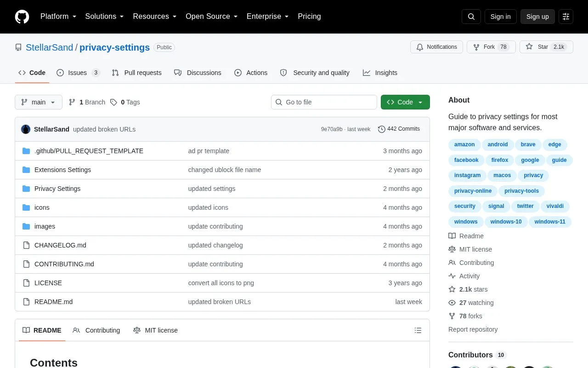Click the scale icon beside MIT license in About
The height and width of the screenshot is (368, 588).
coord(452,249)
